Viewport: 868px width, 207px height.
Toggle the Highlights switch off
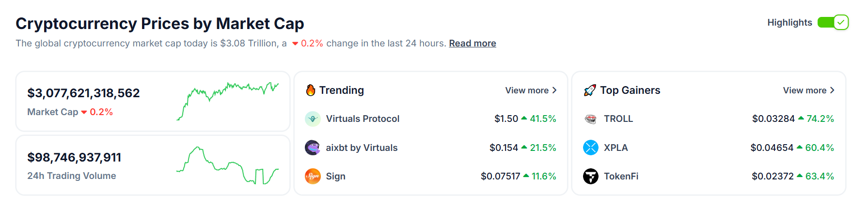(x=833, y=22)
